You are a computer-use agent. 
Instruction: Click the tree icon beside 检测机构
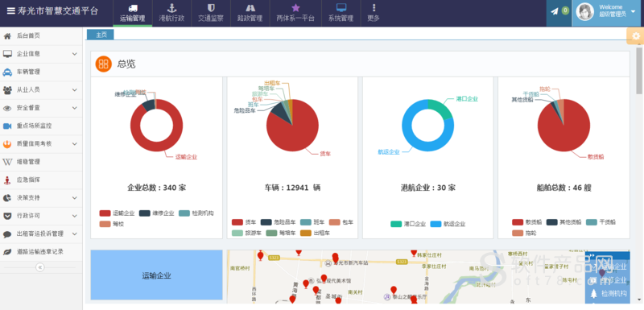(593, 294)
